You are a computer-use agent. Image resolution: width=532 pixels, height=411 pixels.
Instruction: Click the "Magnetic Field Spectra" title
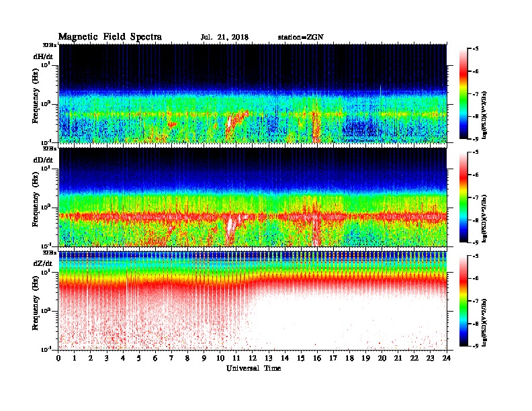click(x=110, y=37)
